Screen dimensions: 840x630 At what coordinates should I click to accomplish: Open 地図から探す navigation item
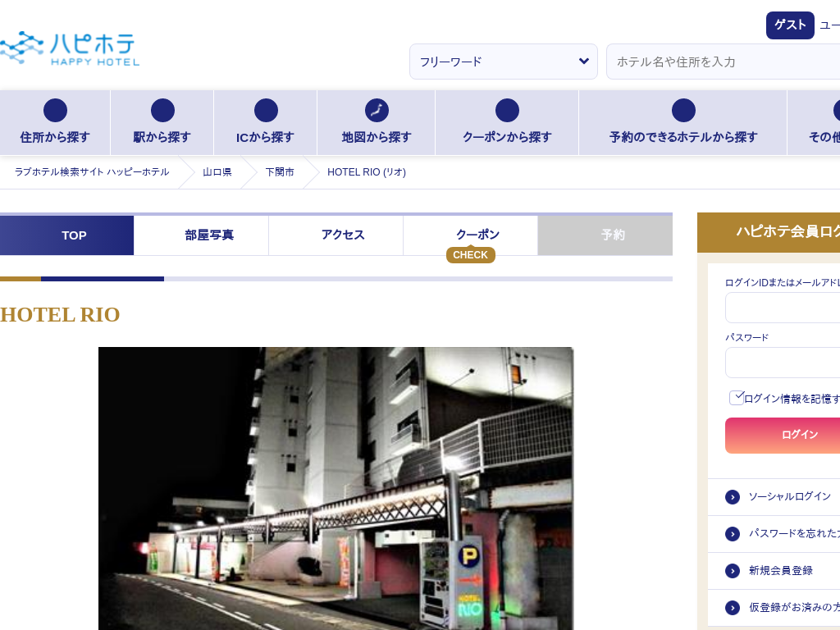coord(376,123)
